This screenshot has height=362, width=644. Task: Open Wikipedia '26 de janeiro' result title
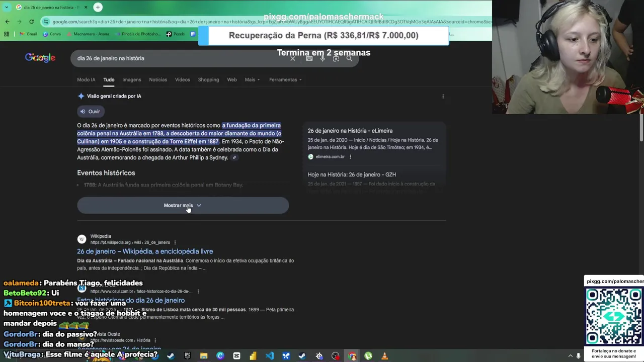coord(145,251)
